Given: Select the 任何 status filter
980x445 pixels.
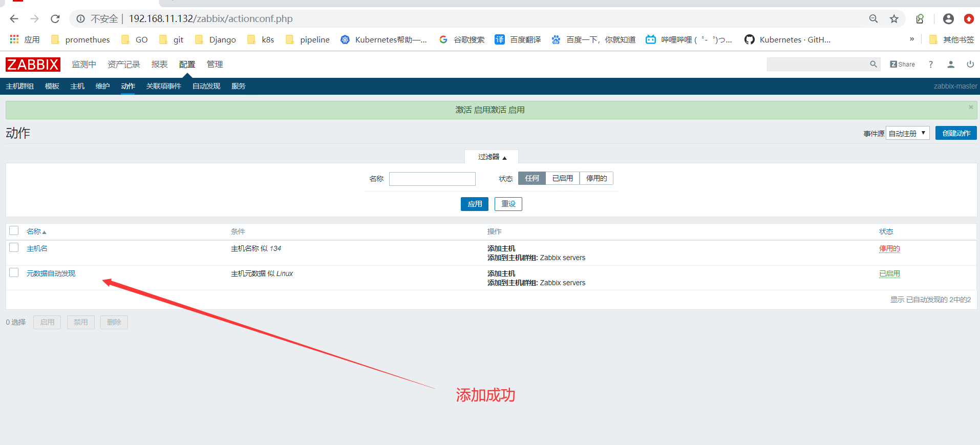Looking at the screenshot, I should point(532,178).
